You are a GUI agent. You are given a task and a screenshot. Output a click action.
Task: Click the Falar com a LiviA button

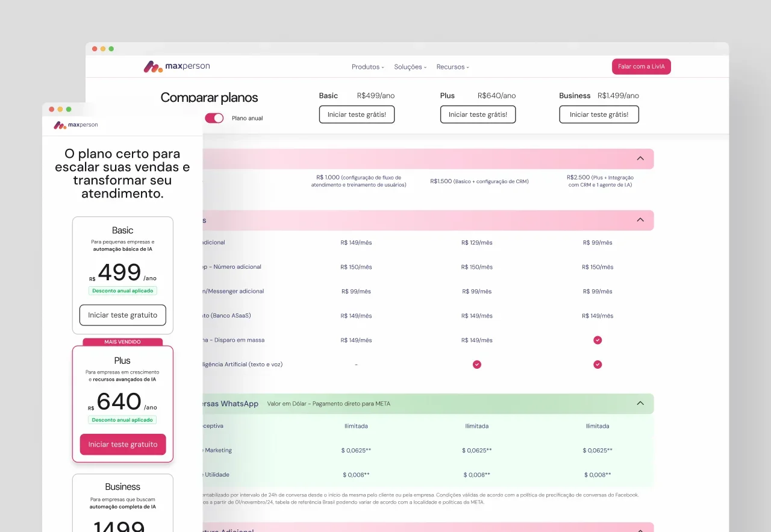click(641, 66)
